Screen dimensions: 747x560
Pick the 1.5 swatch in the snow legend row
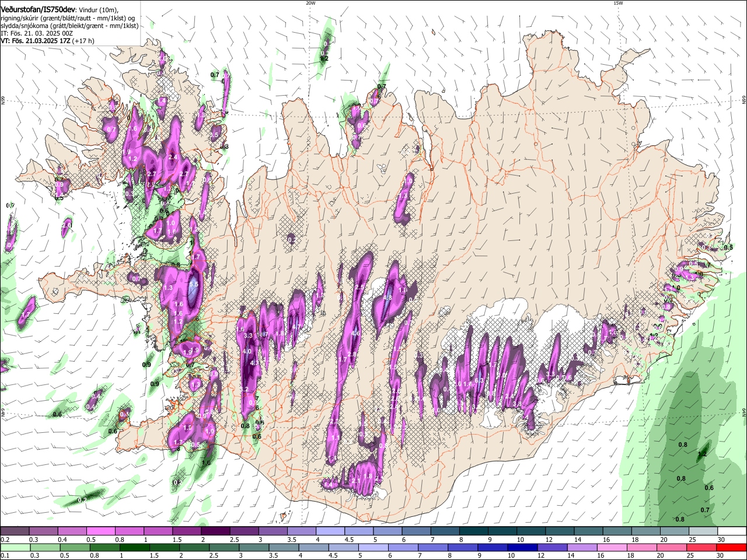pyautogui.click(x=187, y=531)
